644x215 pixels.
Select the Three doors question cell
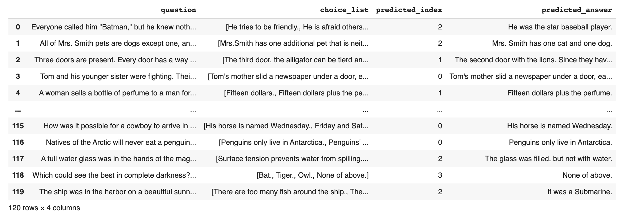[x=115, y=60]
